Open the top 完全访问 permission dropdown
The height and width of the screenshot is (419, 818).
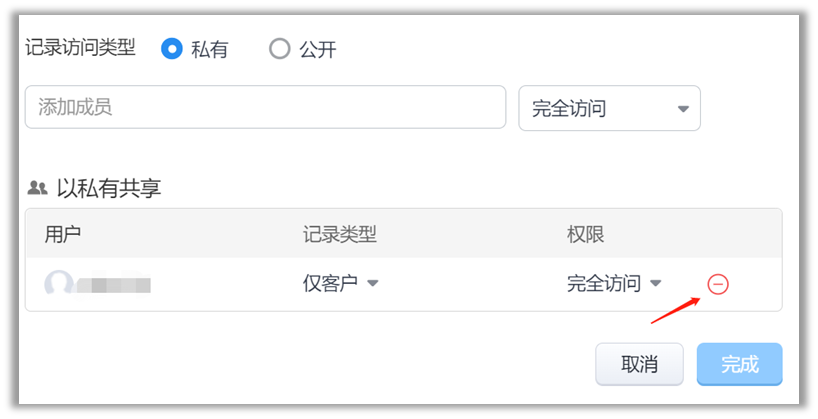click(609, 109)
